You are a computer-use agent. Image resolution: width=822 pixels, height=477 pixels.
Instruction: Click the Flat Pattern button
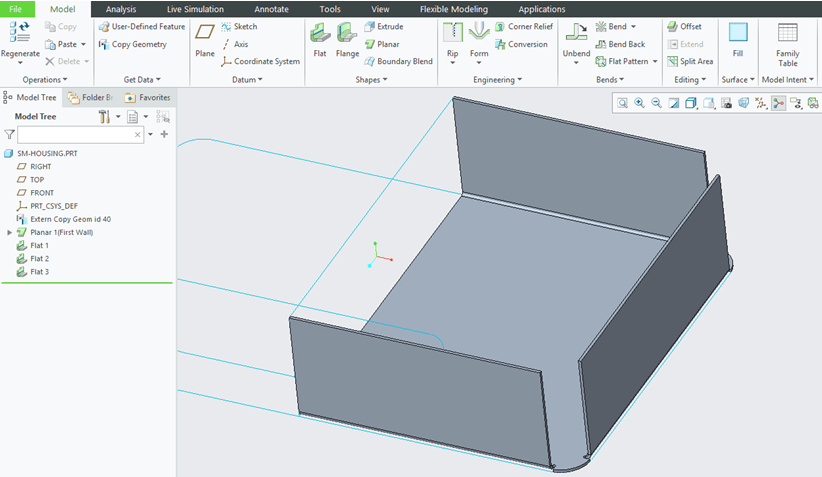(628, 61)
